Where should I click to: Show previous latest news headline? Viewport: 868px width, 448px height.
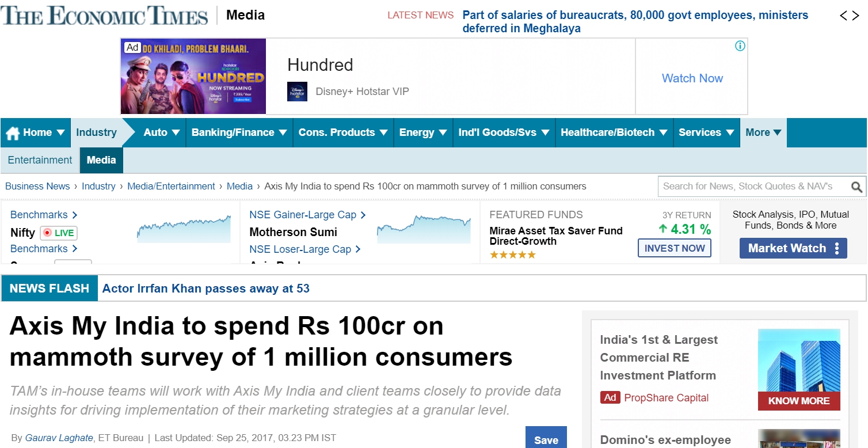click(844, 16)
